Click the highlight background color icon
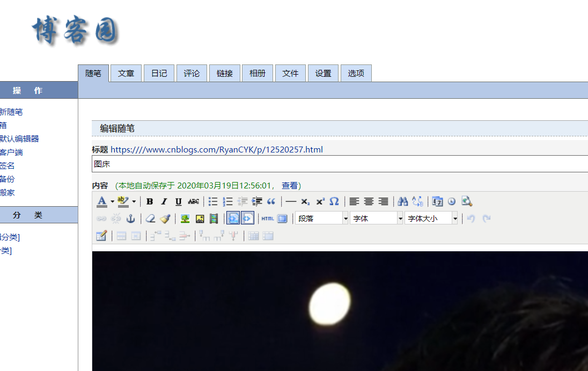Screen dimensions: 588x371 [x=123, y=201]
